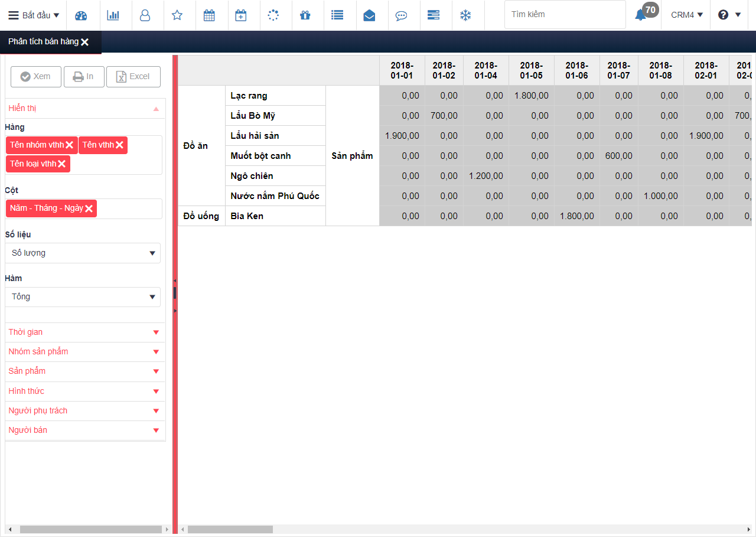Click the 1.200,00 value in Ngô chiên row
The image size is (756, 538).
click(486, 176)
